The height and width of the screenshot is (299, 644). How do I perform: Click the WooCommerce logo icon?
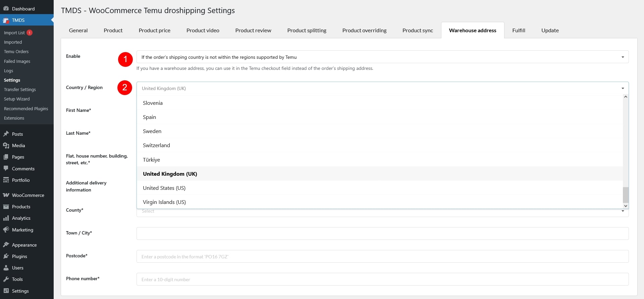point(6,195)
